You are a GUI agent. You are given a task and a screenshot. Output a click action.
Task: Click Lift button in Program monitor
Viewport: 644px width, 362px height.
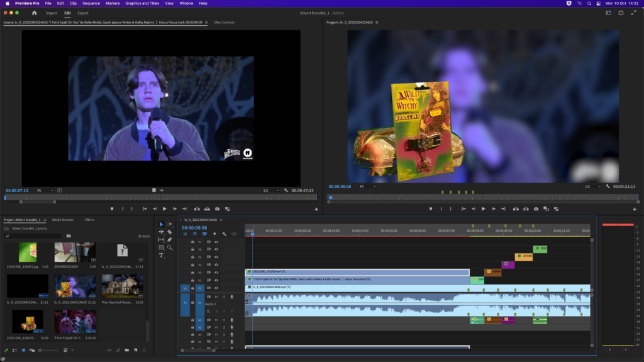516,209
